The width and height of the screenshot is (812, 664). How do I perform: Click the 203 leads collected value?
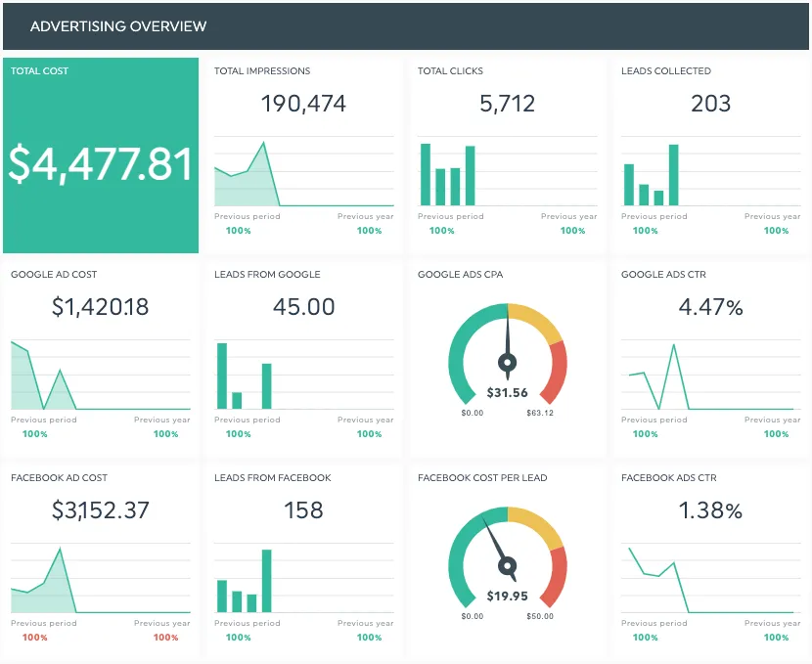click(710, 104)
